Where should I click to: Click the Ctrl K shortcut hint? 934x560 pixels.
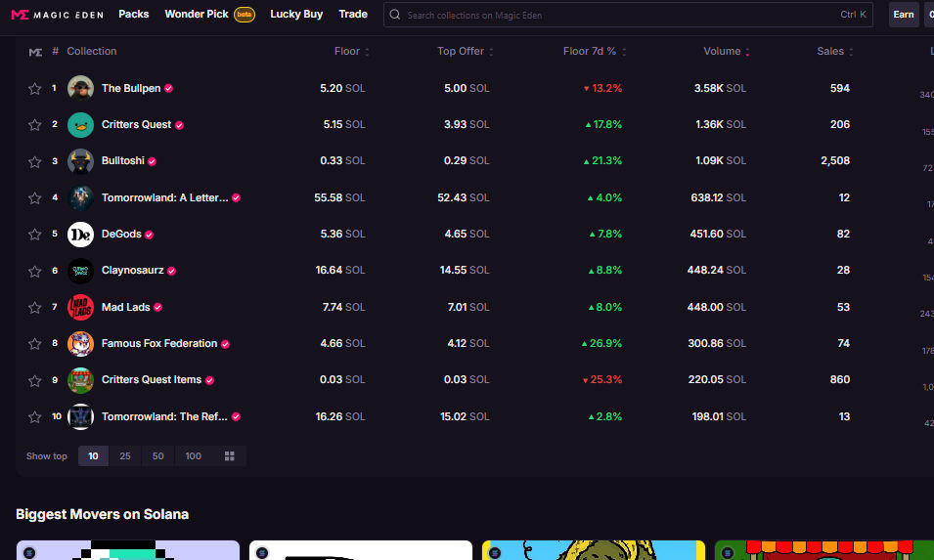click(854, 15)
